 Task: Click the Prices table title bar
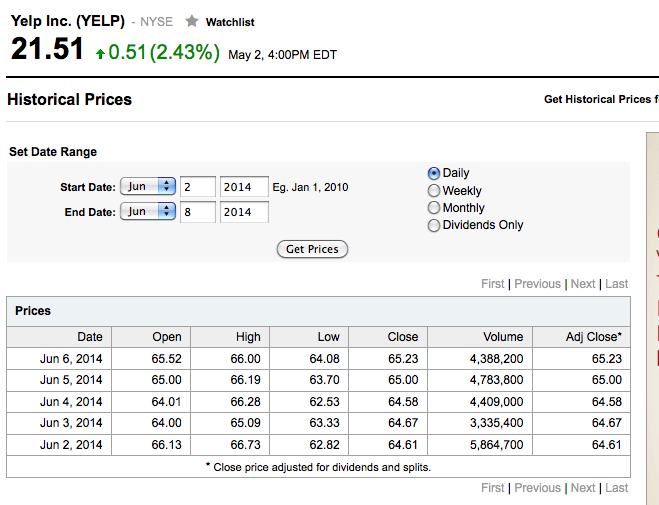point(318,311)
